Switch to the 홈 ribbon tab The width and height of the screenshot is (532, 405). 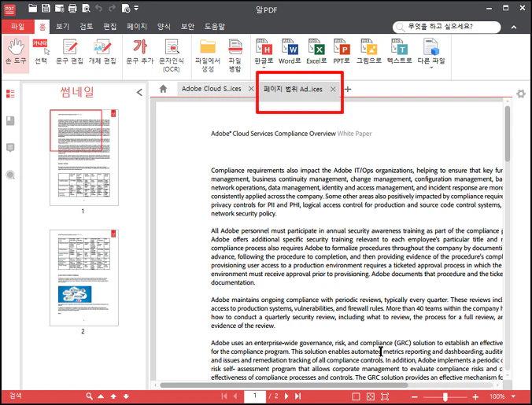coord(42,27)
